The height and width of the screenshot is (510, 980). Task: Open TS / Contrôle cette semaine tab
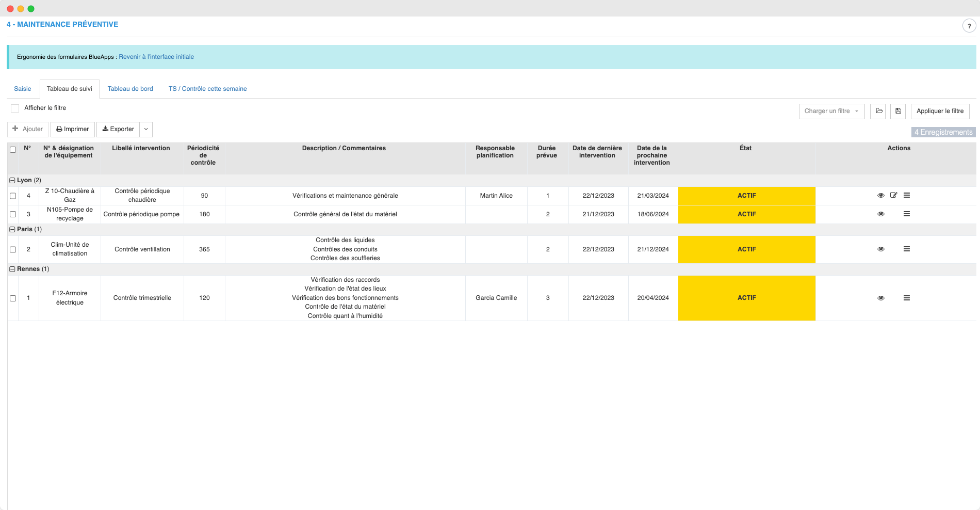[208, 89]
